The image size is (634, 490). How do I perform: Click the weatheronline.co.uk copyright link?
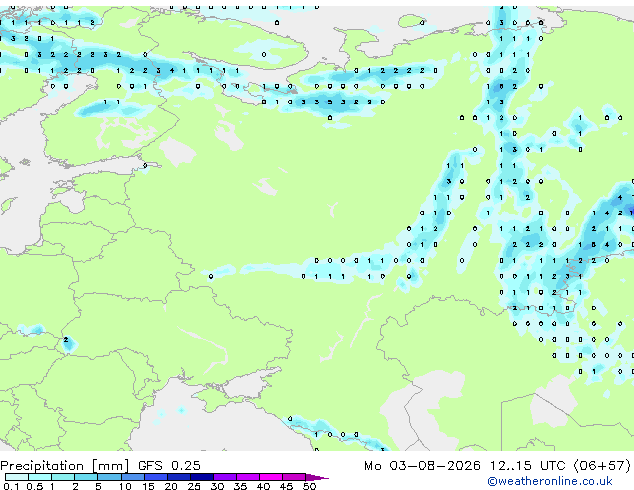tap(550, 481)
